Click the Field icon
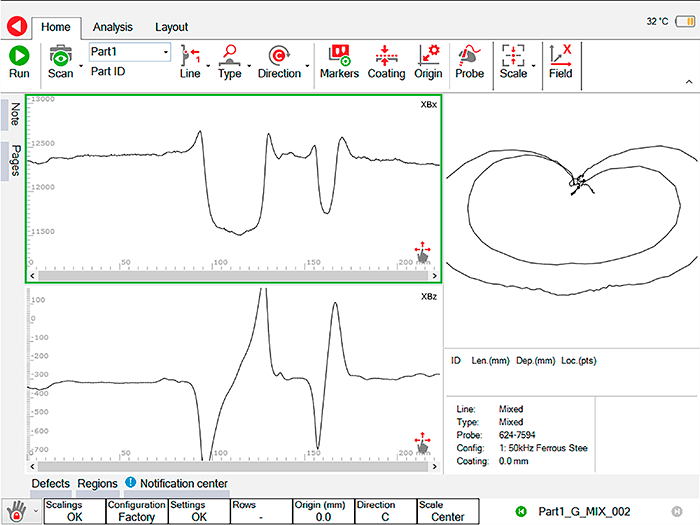The width and height of the screenshot is (700, 525). pos(561,60)
